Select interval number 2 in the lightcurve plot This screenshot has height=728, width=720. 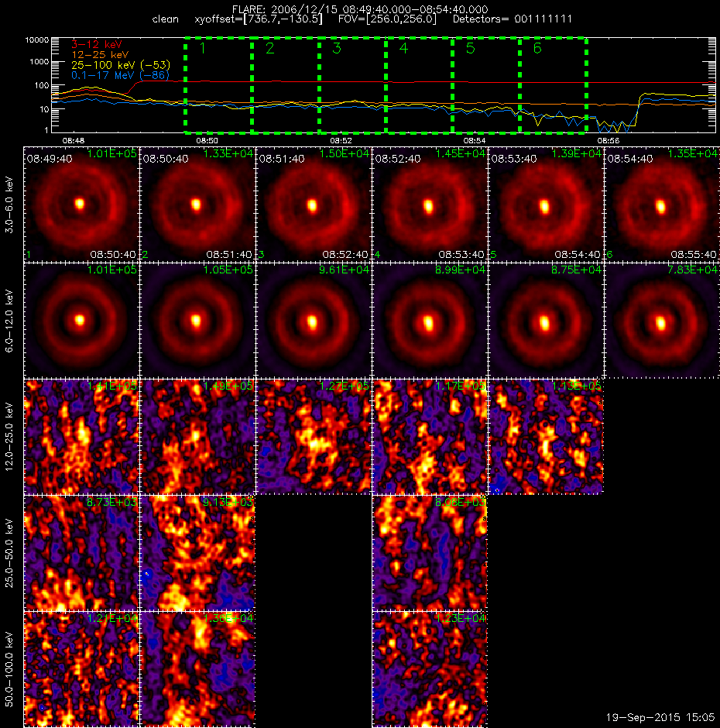(269, 48)
